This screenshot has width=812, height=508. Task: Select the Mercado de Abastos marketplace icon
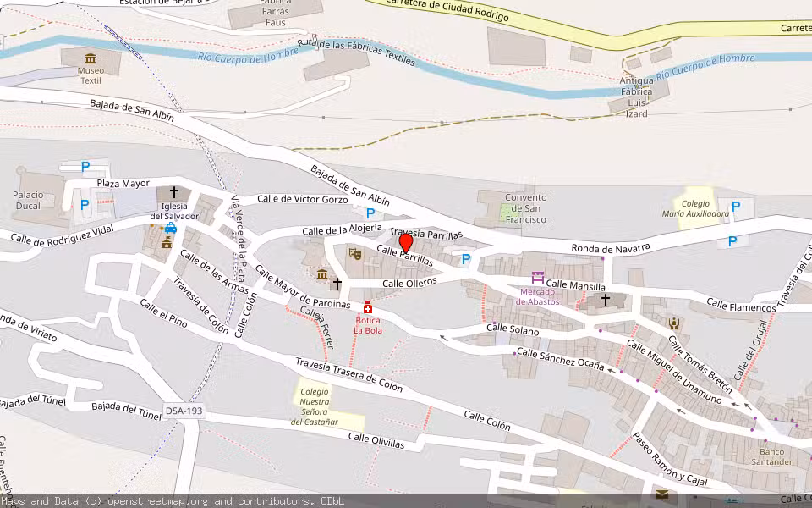click(538, 278)
